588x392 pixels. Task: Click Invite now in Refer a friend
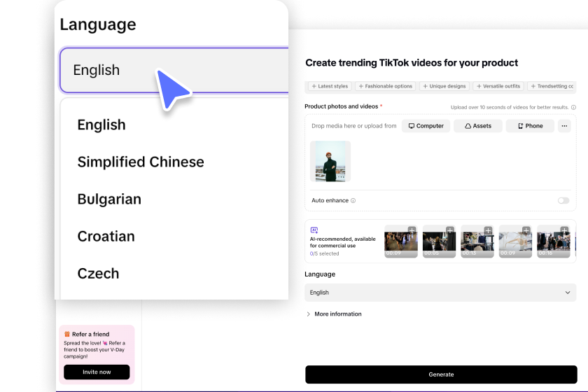coord(97,372)
